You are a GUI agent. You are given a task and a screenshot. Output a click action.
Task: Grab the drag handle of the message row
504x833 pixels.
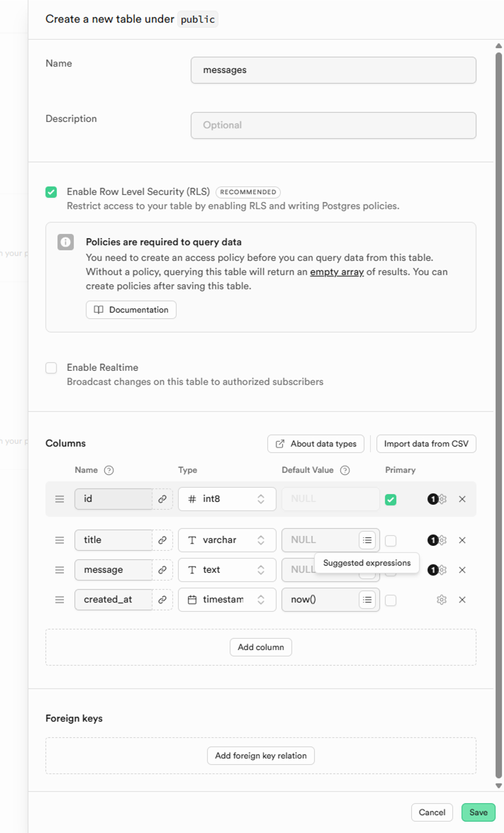point(60,570)
